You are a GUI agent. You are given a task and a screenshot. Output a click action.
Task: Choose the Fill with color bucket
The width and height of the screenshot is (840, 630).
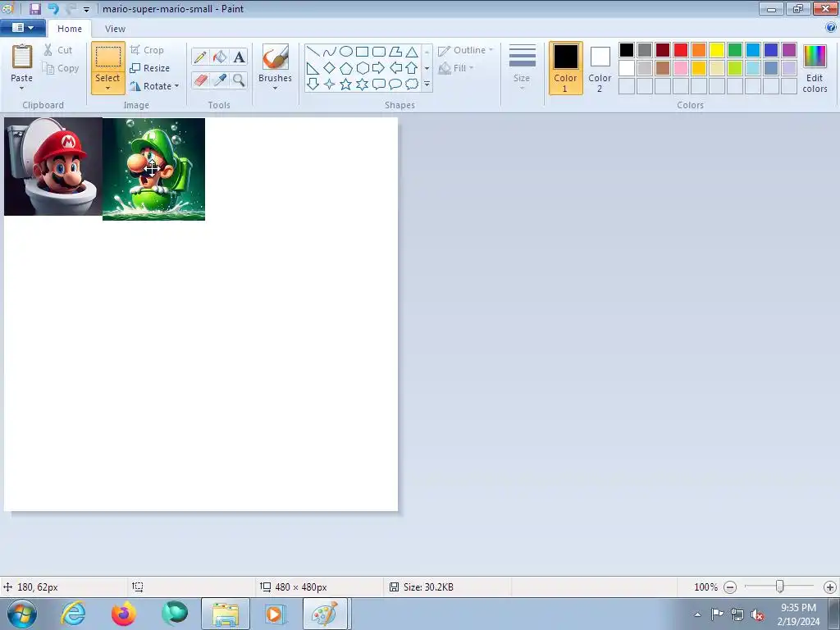click(220, 57)
